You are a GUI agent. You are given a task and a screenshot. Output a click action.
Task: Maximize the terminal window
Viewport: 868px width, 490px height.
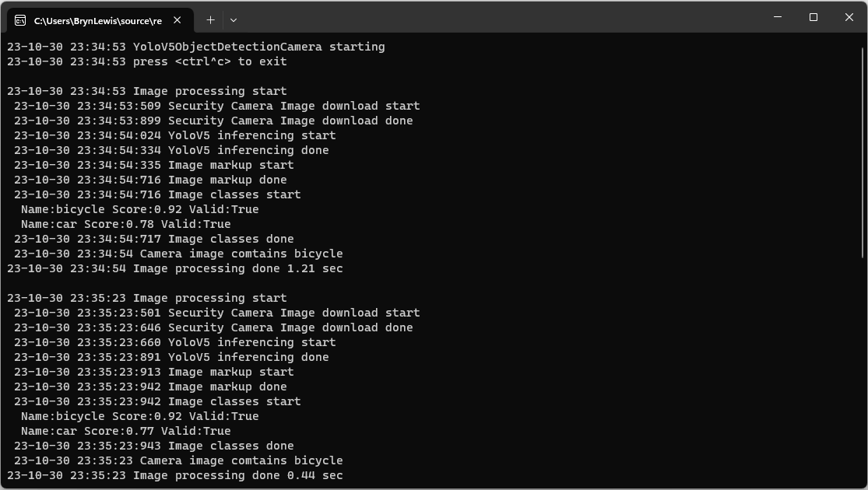coord(814,17)
